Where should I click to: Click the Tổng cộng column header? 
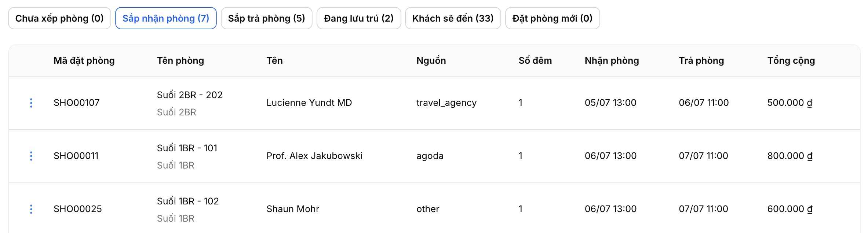pyautogui.click(x=791, y=60)
